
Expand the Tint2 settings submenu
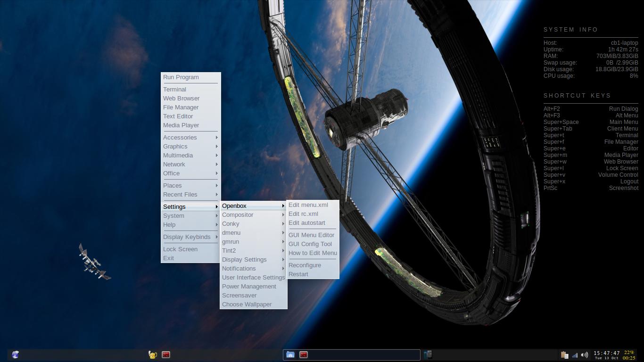click(254, 251)
